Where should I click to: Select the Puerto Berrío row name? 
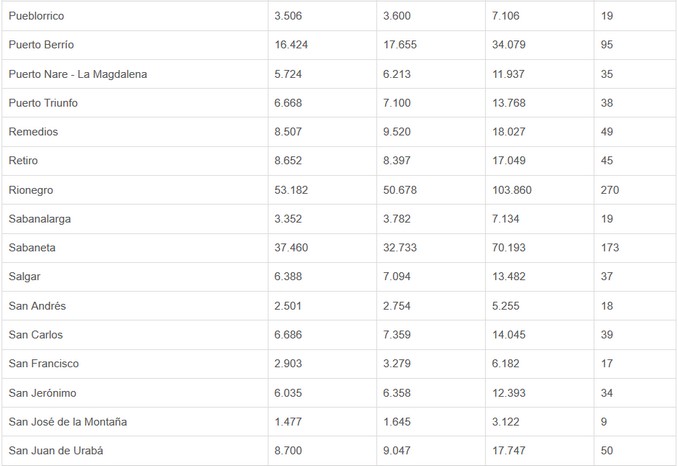[x=41, y=45]
